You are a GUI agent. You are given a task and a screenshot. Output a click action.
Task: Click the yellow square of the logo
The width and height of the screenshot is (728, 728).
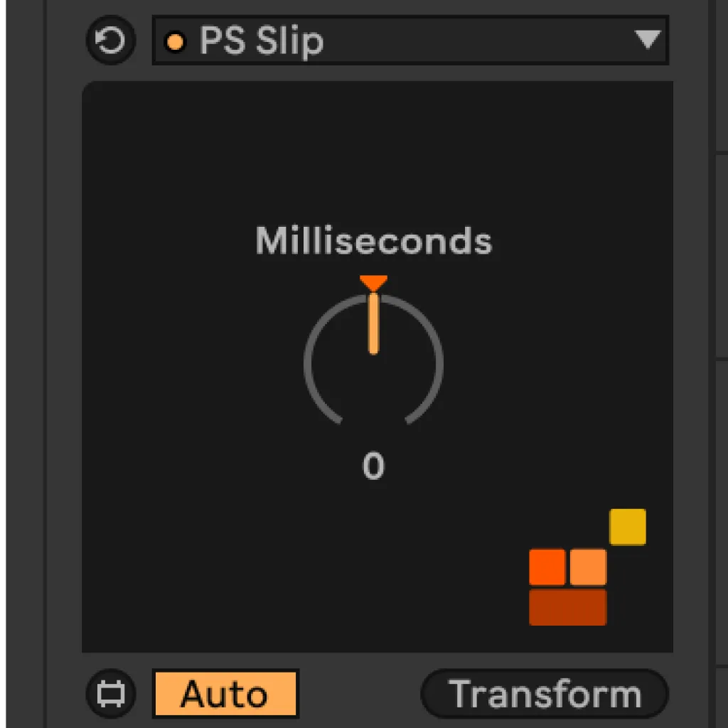tap(627, 526)
